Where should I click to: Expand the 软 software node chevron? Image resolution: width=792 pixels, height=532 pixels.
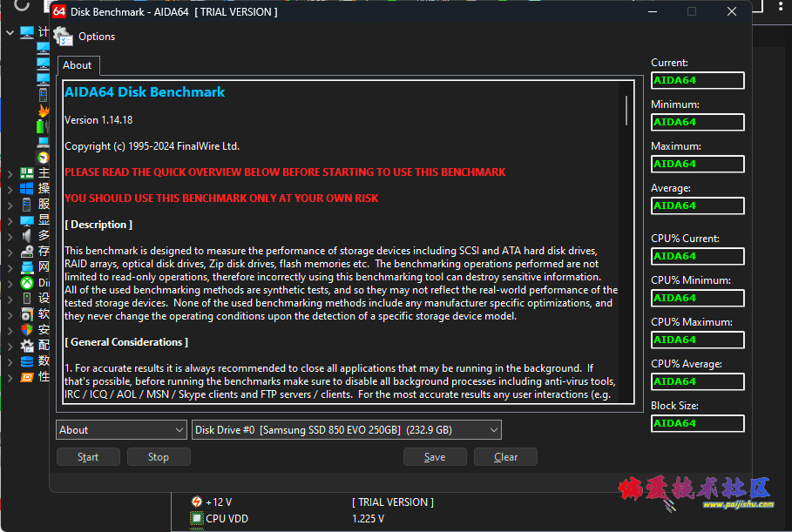(10, 315)
